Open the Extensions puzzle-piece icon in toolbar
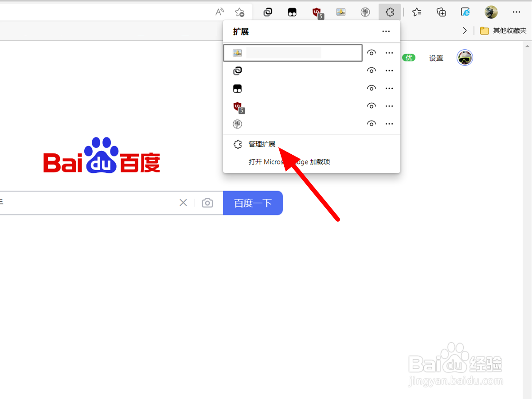532x399 pixels. 389,12
